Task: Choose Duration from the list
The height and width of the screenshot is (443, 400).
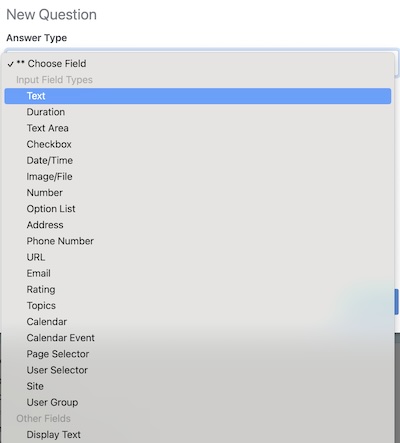Action: coord(198,112)
